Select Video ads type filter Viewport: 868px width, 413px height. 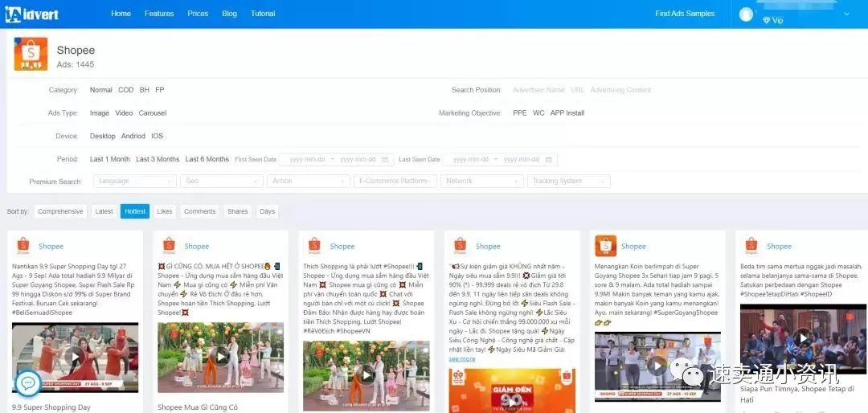[124, 113]
